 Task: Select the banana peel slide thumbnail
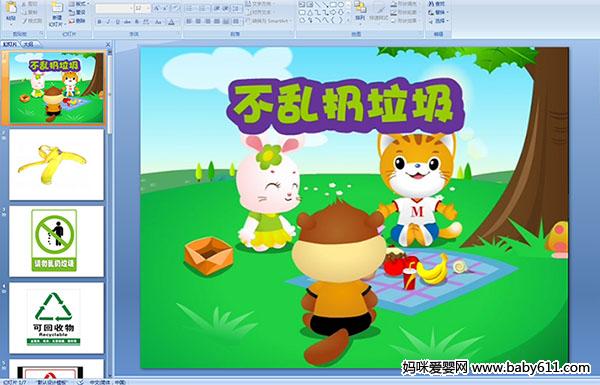tap(57, 165)
